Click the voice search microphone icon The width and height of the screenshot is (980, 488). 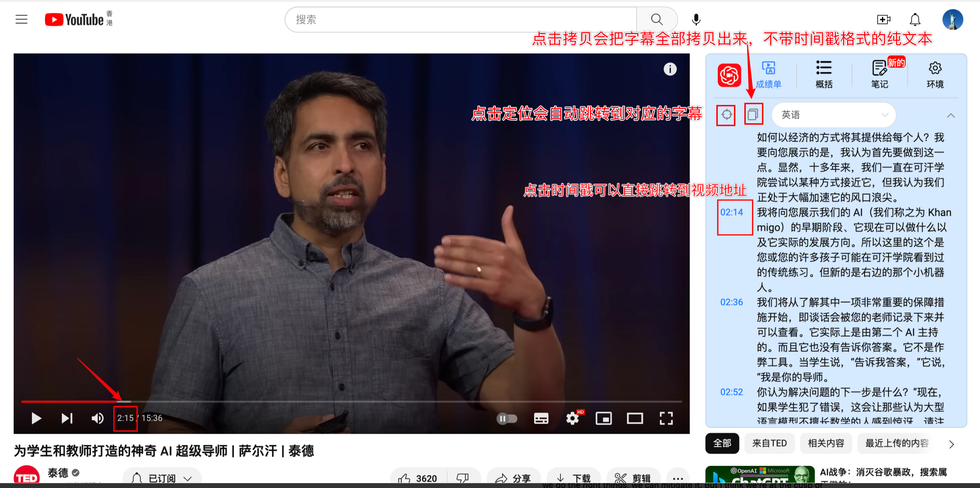pos(696,19)
